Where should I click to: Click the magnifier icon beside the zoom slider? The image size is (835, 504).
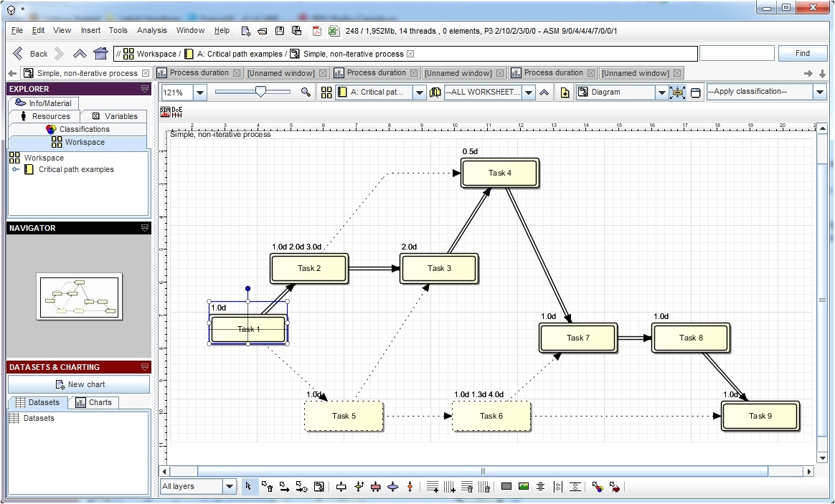pyautogui.click(x=306, y=92)
